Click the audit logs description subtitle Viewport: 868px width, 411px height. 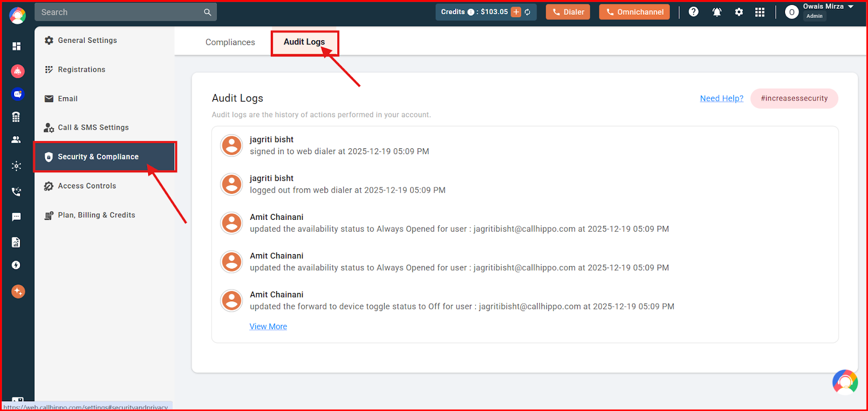coord(321,115)
